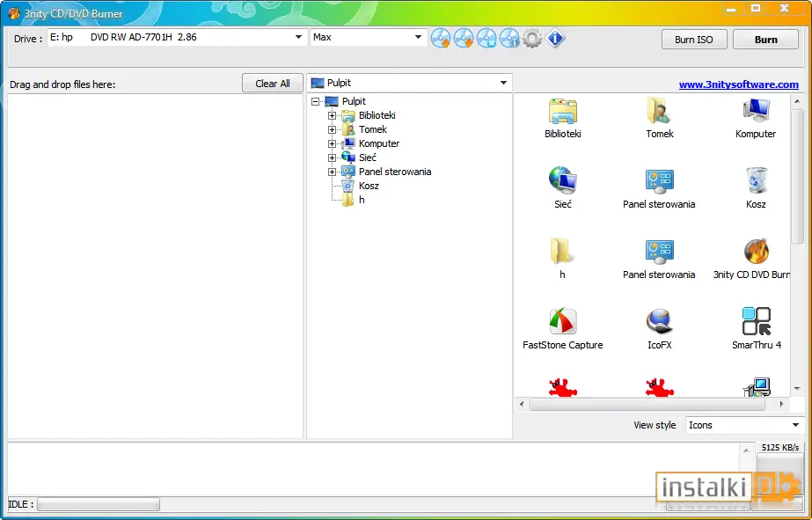Open the disc information icon in toolbar
The width and height of the screenshot is (812, 520).
pyautogui.click(x=509, y=39)
